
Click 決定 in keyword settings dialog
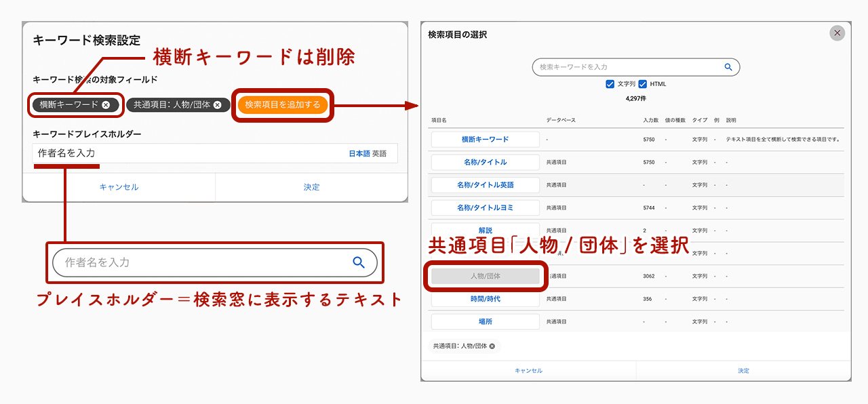311,187
